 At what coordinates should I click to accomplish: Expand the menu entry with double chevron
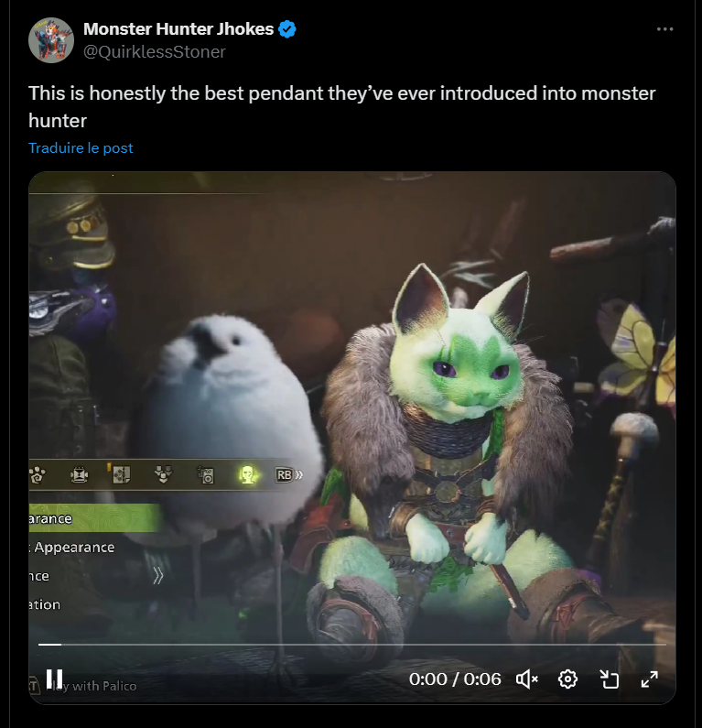[x=93, y=576]
